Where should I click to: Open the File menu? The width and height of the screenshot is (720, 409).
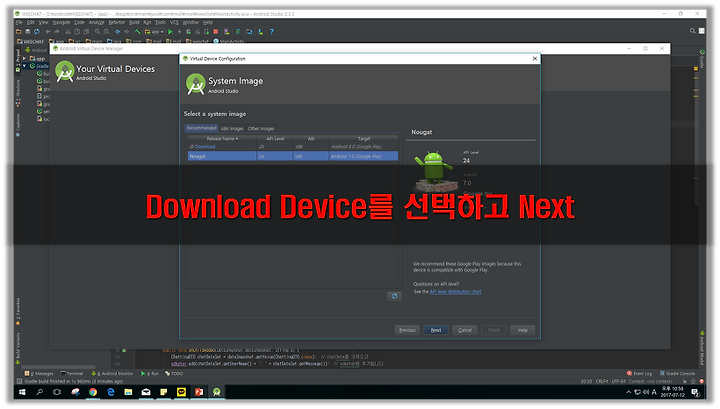click(x=19, y=22)
